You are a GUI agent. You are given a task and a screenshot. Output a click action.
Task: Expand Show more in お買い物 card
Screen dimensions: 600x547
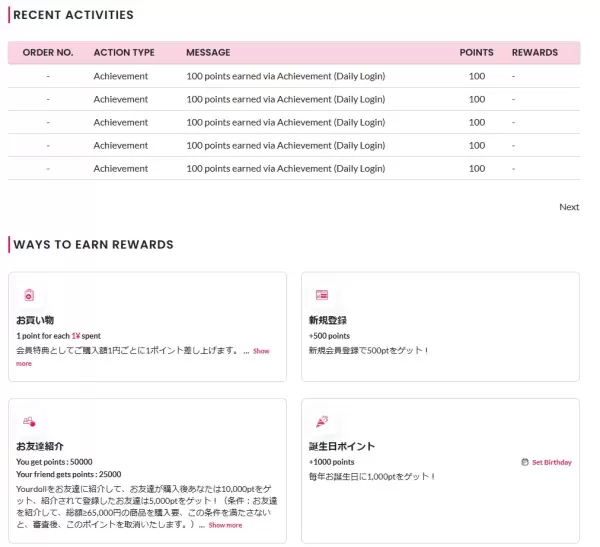pyautogui.click(x=261, y=351)
